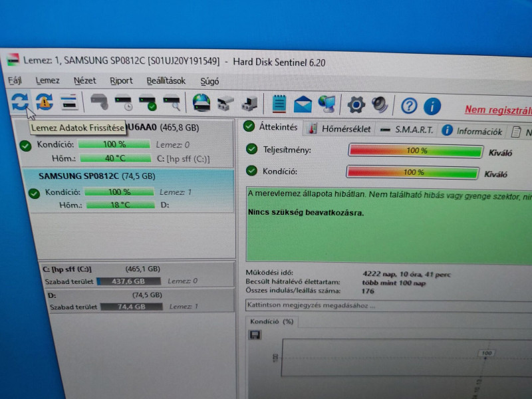Click the blue envelope email icon
Image resolution: width=532 pixels, height=399 pixels.
[x=303, y=104]
